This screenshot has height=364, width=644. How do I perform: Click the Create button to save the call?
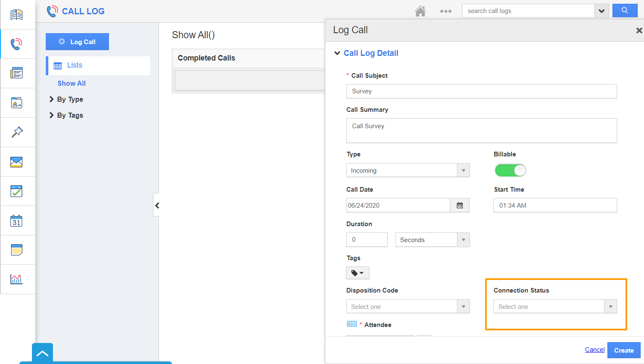[624, 350]
